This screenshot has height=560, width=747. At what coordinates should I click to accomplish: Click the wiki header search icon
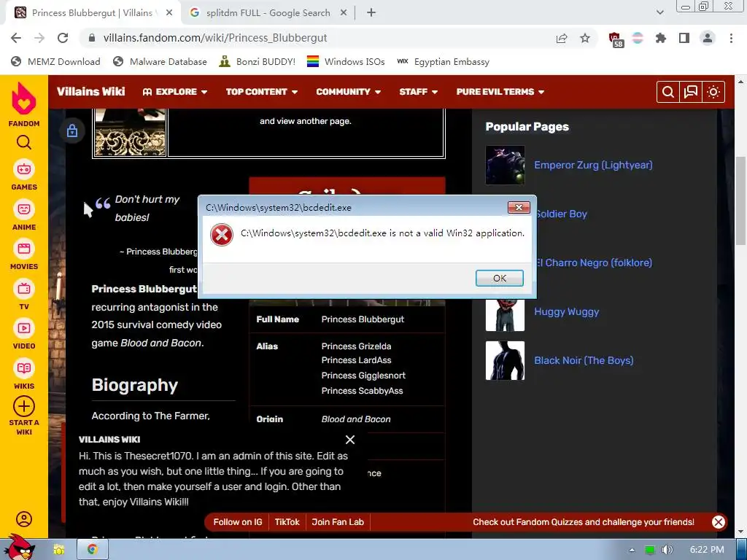(668, 92)
